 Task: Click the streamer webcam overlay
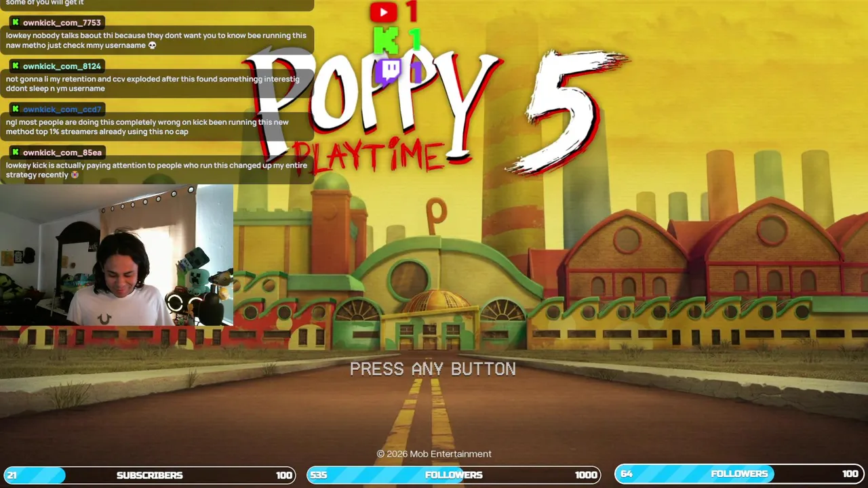(117, 256)
